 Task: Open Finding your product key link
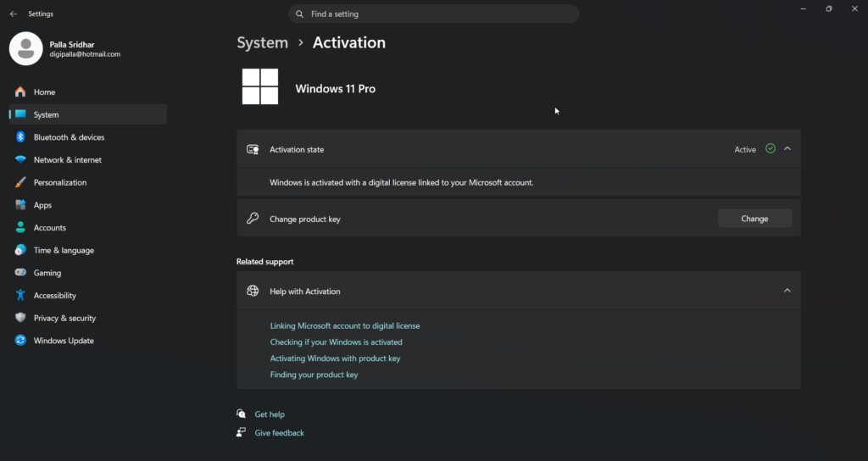click(x=314, y=375)
